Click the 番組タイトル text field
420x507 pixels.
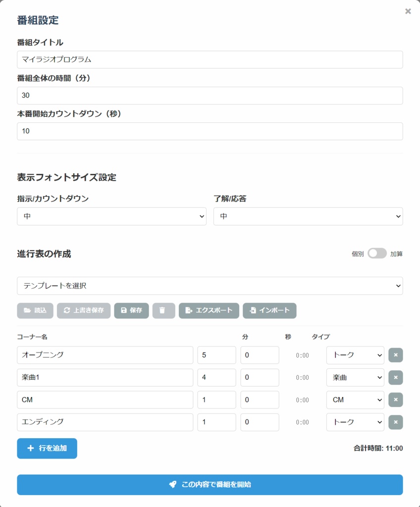click(210, 59)
